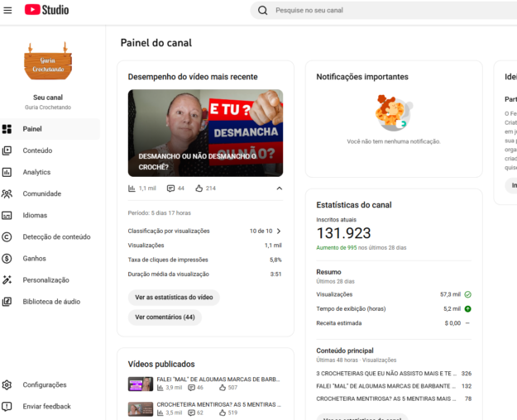Screen dimensions: 517x420
Task: Open 'FALEI MAL DE ALGUMAS MARCAS' video thumbnail
Action: point(141,384)
